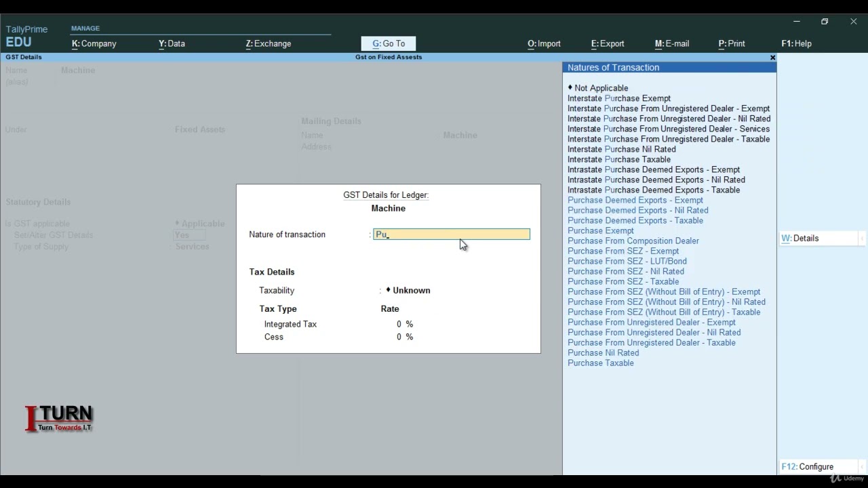
Task: Click the G: Go To button
Action: pos(389,43)
